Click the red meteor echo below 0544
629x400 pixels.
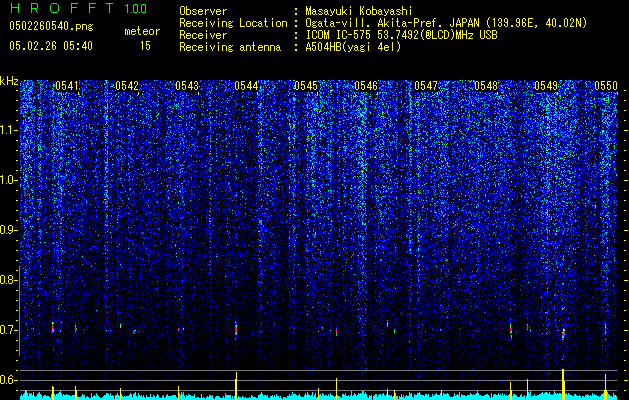pos(236,330)
